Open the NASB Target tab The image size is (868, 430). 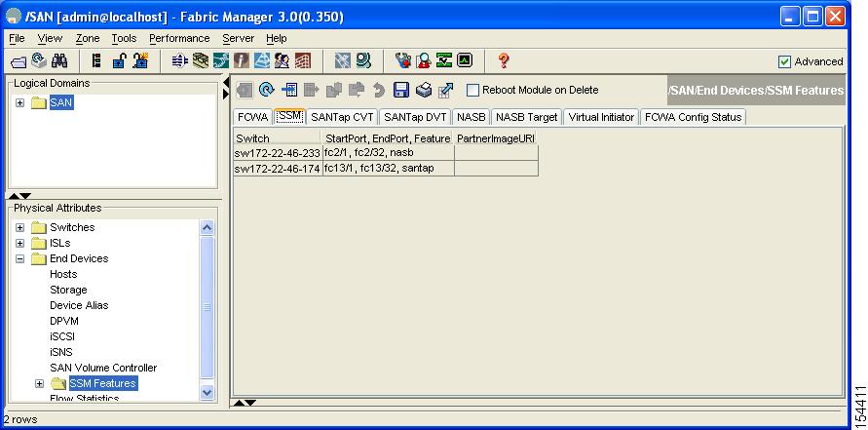pos(526,117)
